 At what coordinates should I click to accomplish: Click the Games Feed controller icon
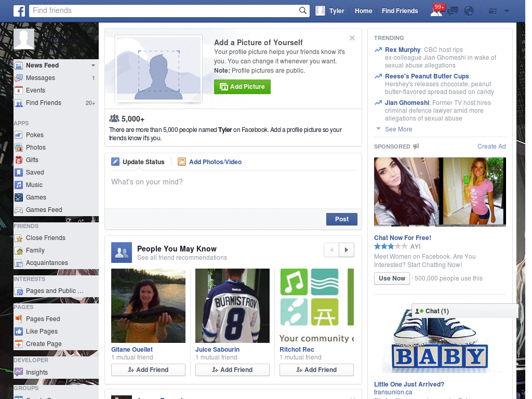click(19, 210)
